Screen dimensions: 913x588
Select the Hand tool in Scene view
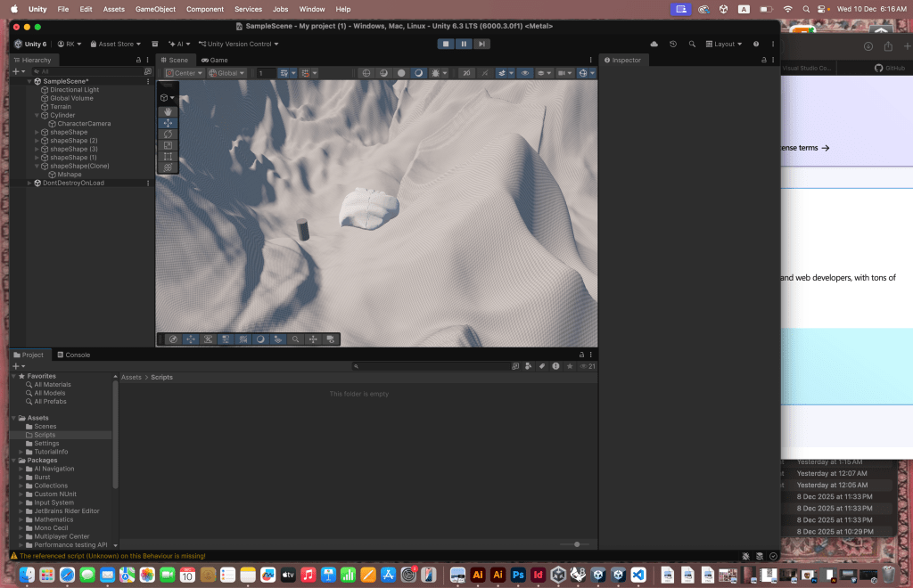point(169,111)
